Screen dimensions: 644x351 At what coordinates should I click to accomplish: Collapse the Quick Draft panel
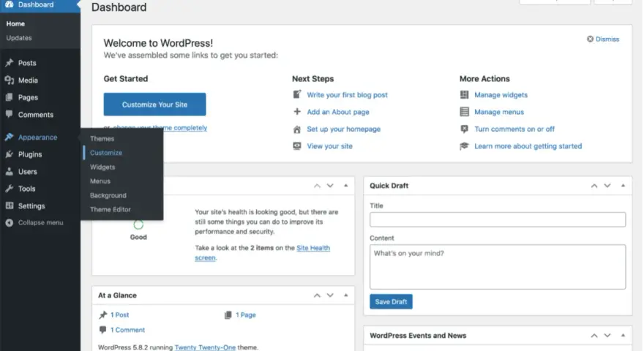[x=623, y=186]
